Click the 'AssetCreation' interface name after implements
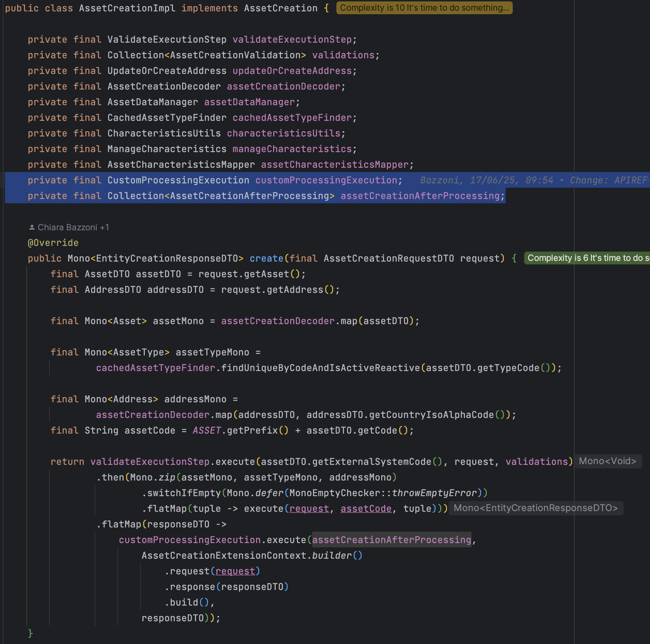650x644 pixels. pyautogui.click(x=281, y=8)
